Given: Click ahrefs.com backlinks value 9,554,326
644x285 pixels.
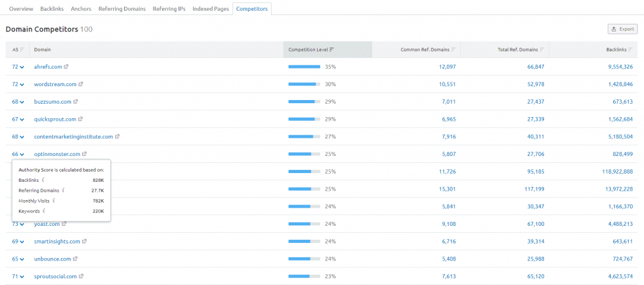Looking at the screenshot, I should 621,67.
